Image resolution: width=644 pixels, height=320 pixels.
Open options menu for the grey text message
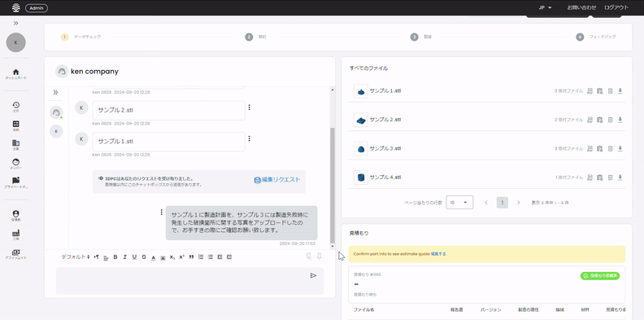click(162, 213)
